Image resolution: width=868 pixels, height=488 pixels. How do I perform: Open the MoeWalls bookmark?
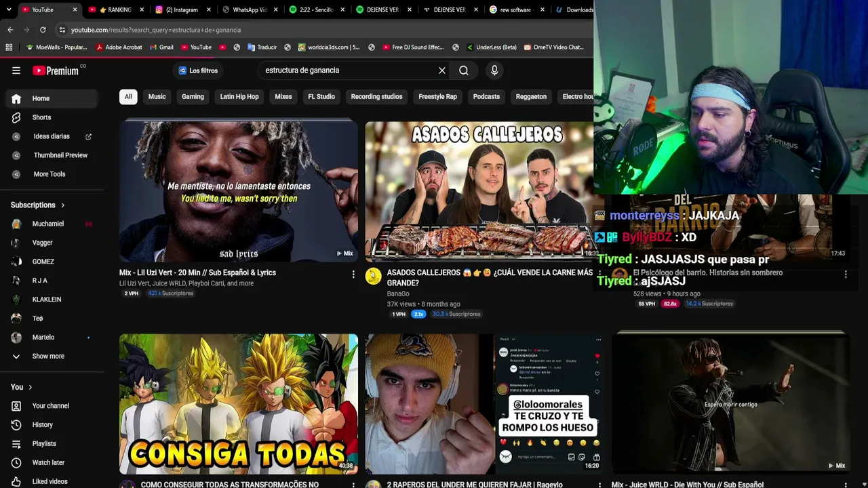pyautogui.click(x=56, y=47)
